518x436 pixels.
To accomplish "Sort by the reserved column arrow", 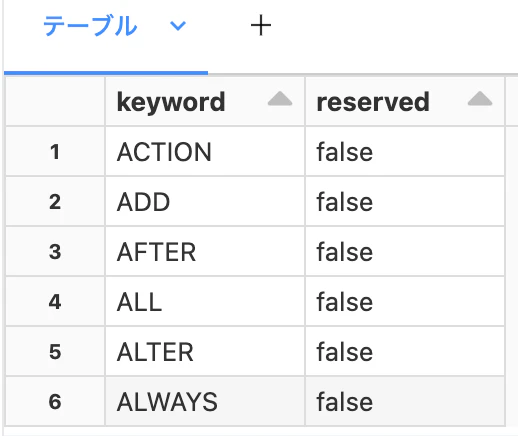I will [x=480, y=99].
